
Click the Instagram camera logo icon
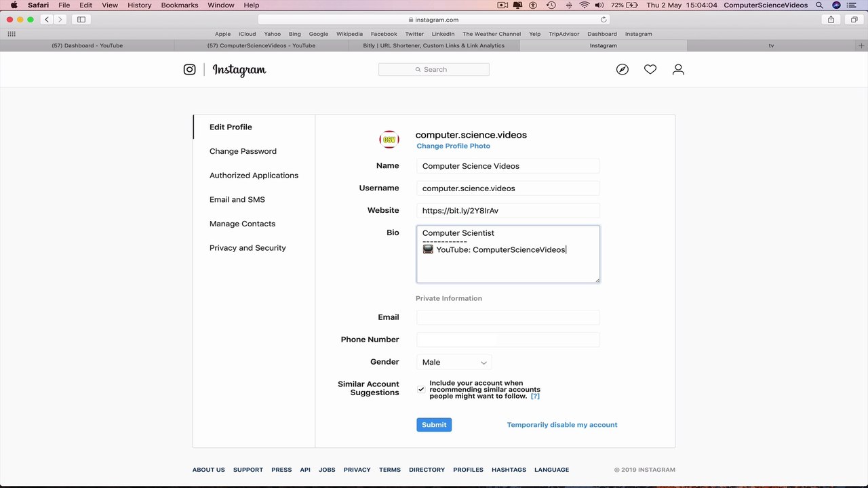[190, 69]
